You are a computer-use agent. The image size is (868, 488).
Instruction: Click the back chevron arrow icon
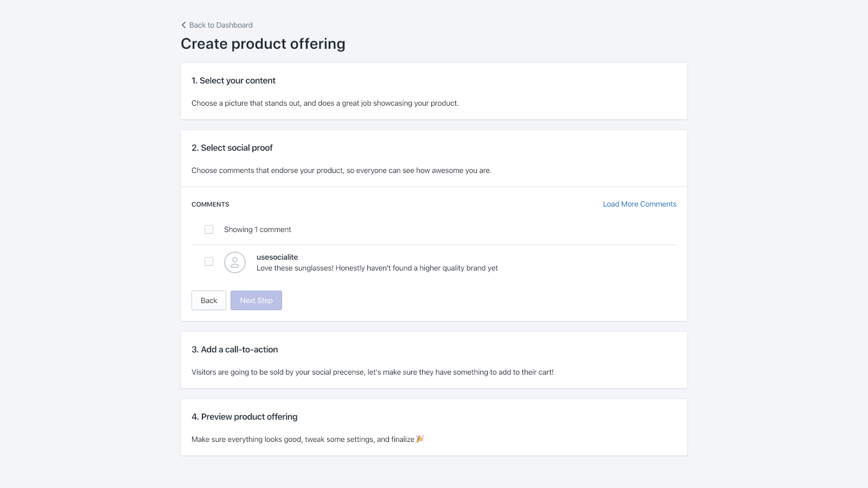(x=183, y=25)
